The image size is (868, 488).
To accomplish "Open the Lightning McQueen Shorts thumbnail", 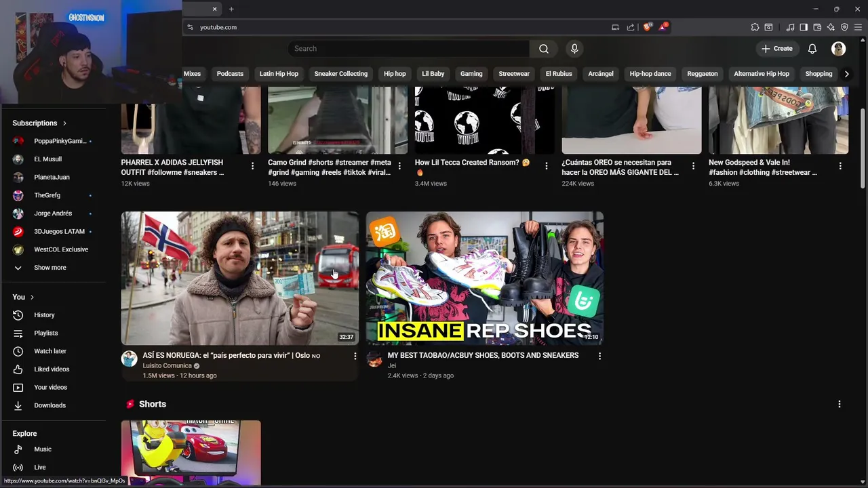I will click(191, 453).
